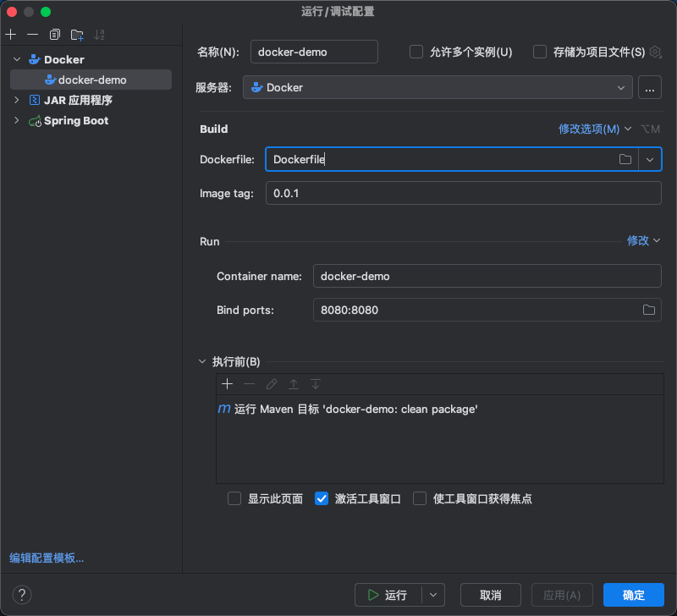Viewport: 677px width, 616px height.
Task: Remove the selected configuration
Action: tap(32, 35)
